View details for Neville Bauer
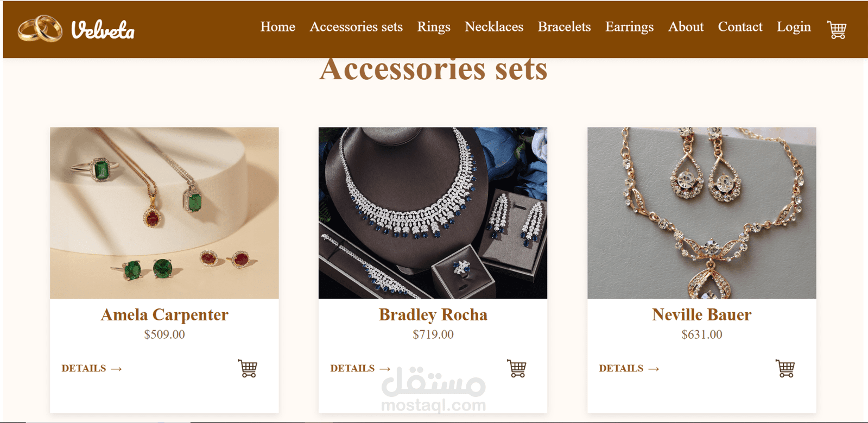 pos(629,368)
